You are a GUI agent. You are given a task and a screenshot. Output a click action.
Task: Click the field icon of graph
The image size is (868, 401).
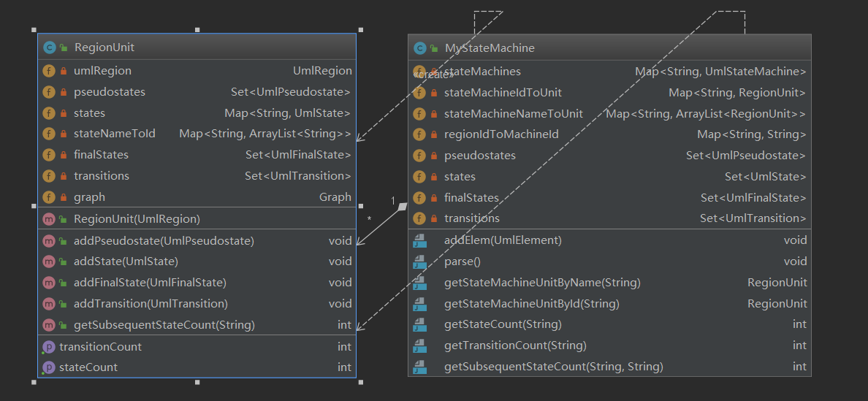coord(49,197)
